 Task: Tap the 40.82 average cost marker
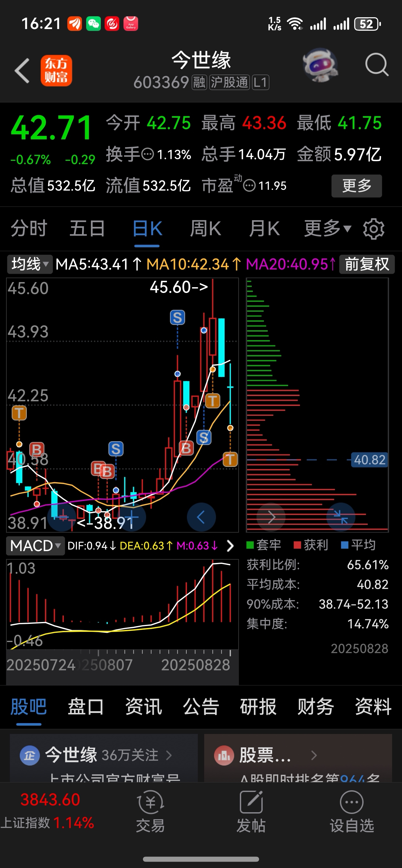point(369,460)
